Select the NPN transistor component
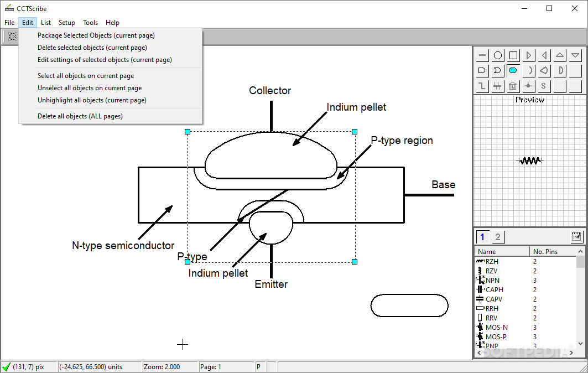Viewport: 588px width, 373px height. pos(525,281)
